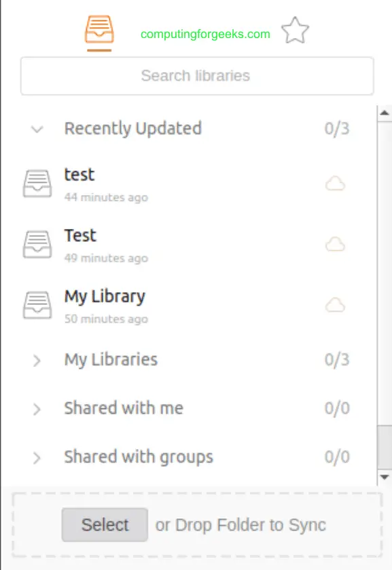This screenshot has width=392, height=570.
Task: Click the Search libraries field
Action: tap(197, 76)
